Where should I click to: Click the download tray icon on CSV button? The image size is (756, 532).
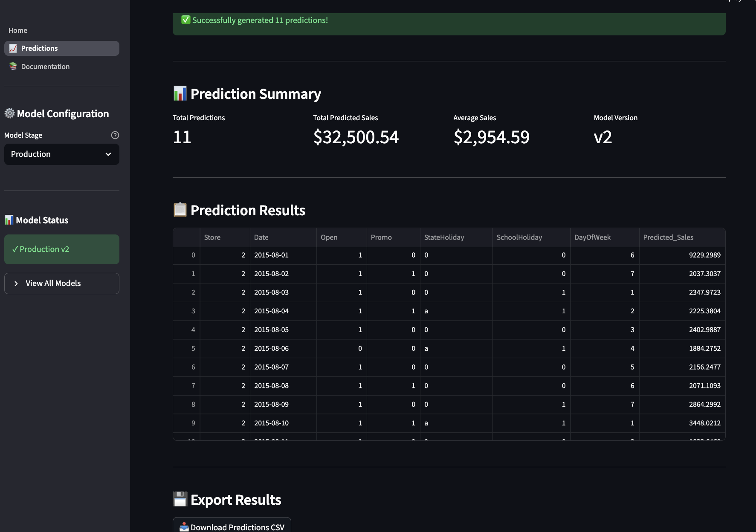tap(184, 527)
